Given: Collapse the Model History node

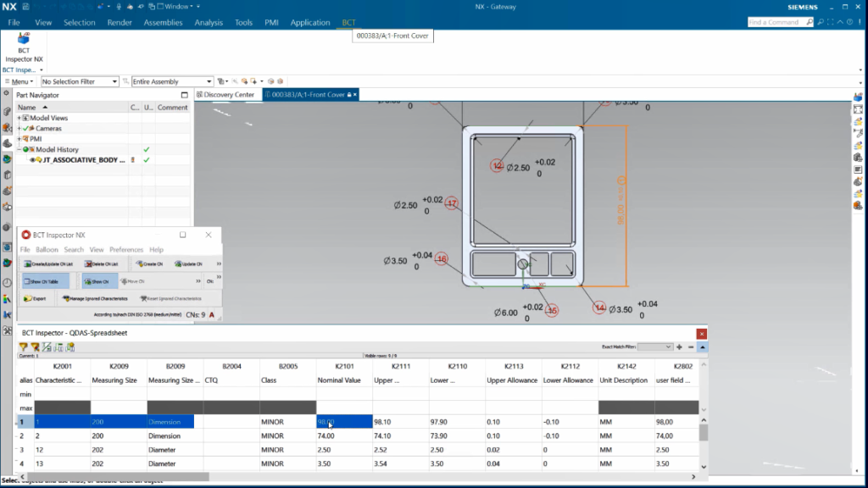Looking at the screenshot, I should 19,149.
